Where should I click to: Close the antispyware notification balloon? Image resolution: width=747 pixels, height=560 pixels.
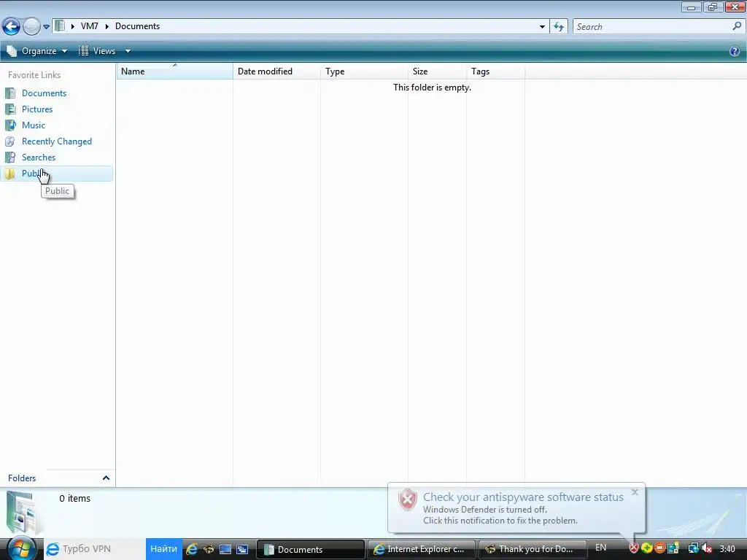click(x=635, y=492)
